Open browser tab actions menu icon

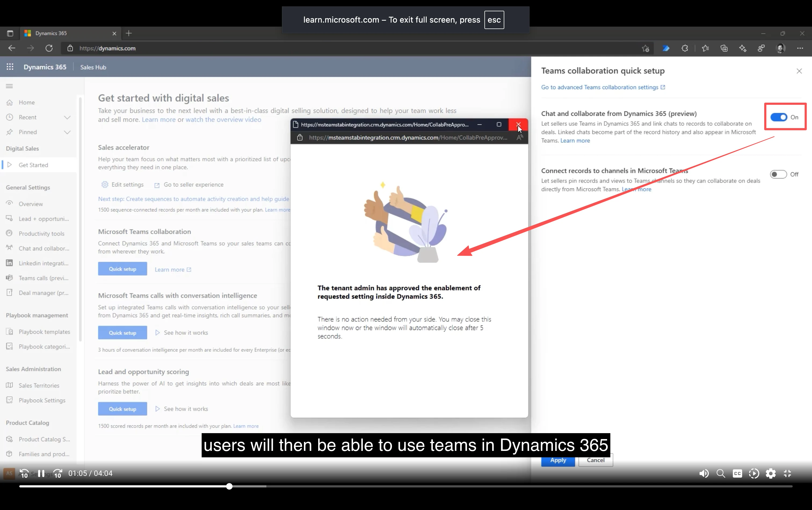10,33
